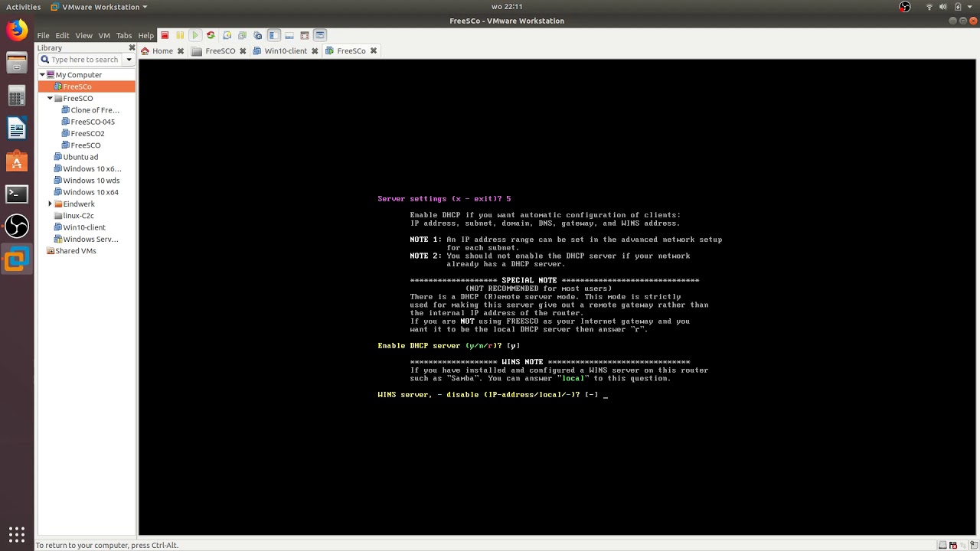980x551 pixels.
Task: Click the Wi-Fi status icon
Action: coord(930,7)
